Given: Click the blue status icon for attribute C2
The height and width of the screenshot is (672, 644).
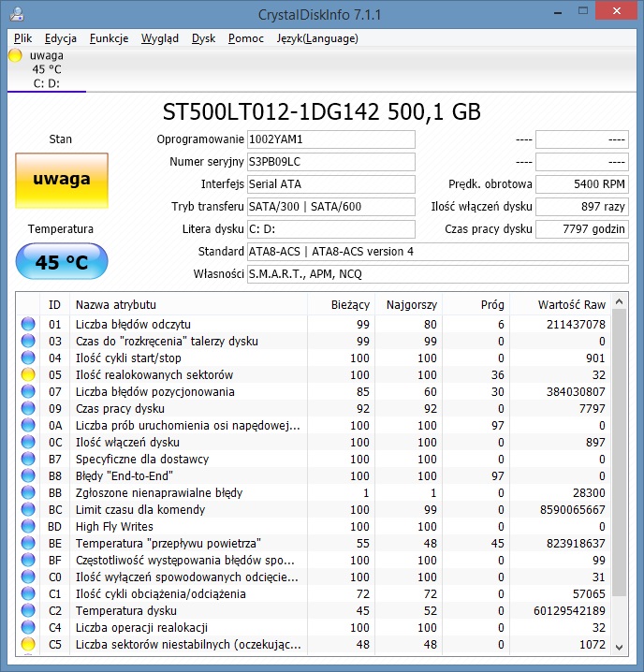Looking at the screenshot, I should coord(28,610).
